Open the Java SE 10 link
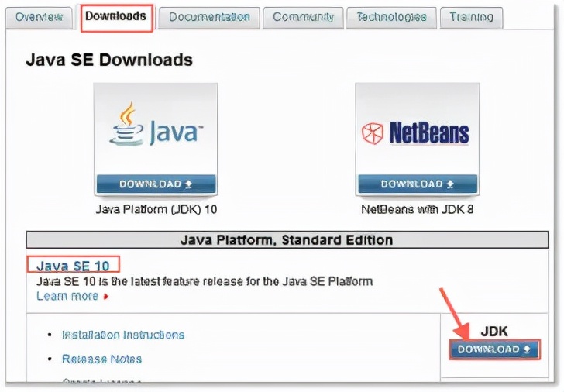Screen dimensions: 564x392 [73, 266]
